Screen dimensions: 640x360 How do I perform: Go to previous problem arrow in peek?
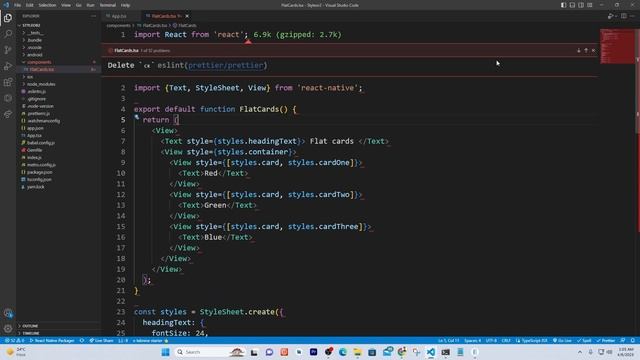tap(586, 51)
